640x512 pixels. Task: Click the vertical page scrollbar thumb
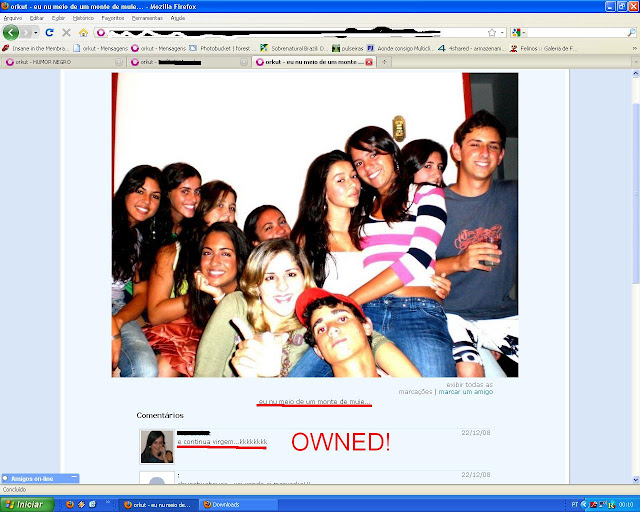[636, 192]
